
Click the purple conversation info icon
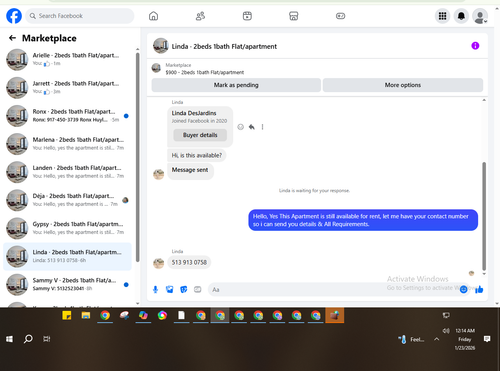click(475, 46)
